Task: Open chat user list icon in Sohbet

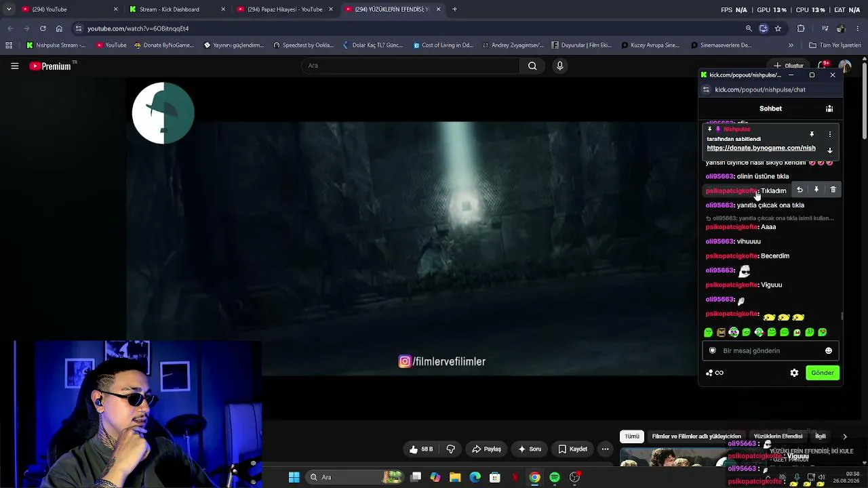Action: (829, 108)
